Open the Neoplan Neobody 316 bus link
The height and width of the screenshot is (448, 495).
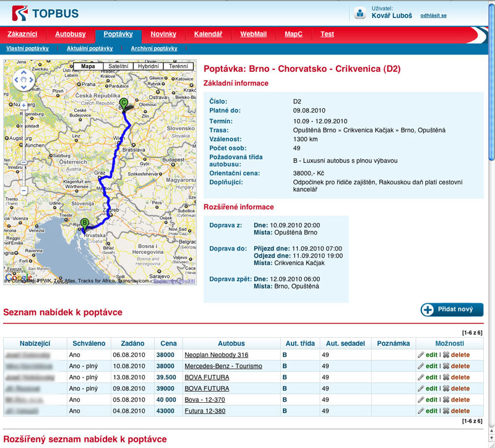point(216,355)
